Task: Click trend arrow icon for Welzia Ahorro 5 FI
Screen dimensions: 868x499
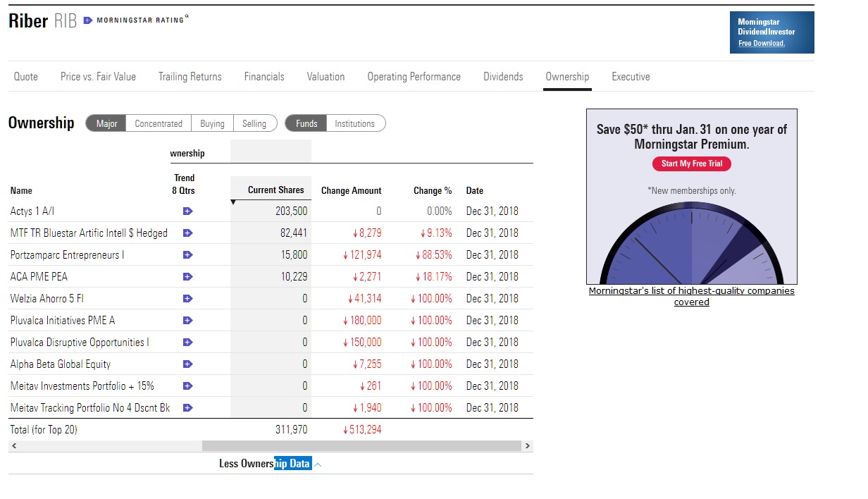Action: (187, 298)
